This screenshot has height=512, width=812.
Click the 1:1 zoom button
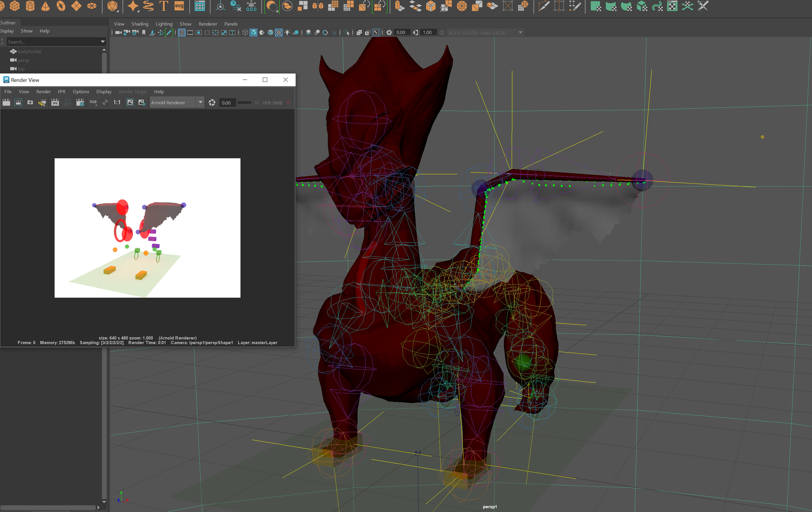[x=117, y=103]
